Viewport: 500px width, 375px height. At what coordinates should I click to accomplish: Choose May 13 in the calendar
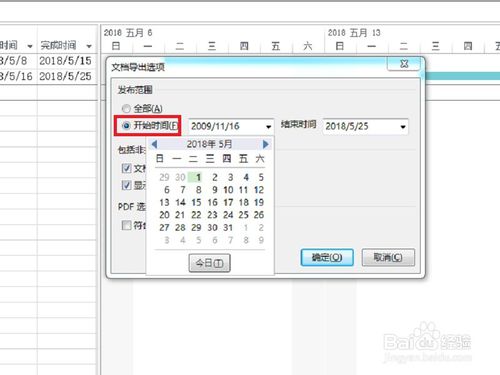[164, 202]
